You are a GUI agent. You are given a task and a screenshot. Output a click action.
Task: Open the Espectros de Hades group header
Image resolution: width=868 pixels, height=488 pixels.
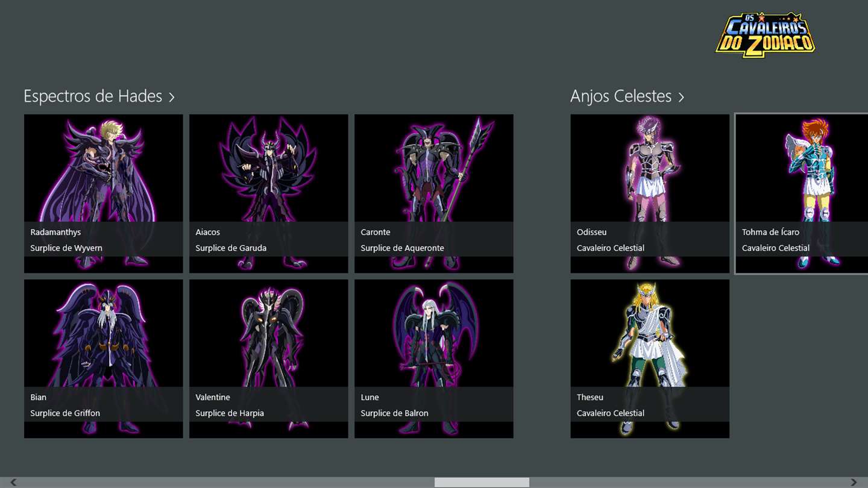(99, 96)
